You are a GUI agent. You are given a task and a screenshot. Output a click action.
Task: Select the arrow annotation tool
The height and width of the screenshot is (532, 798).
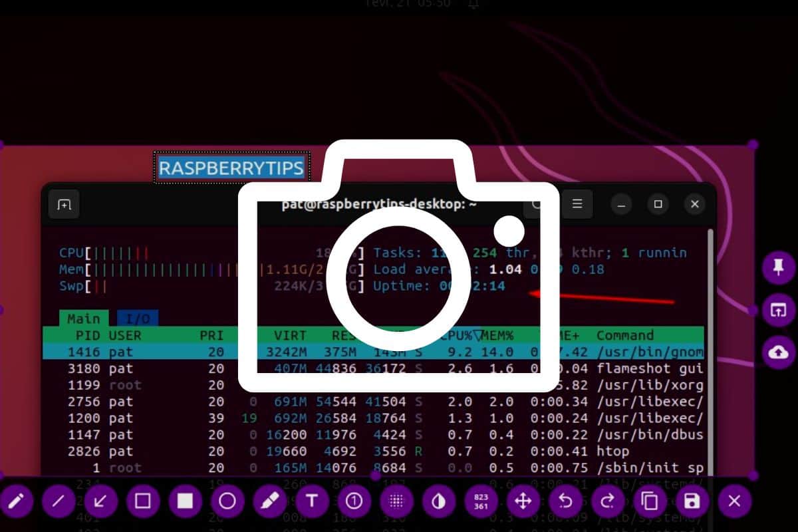pyautogui.click(x=100, y=501)
